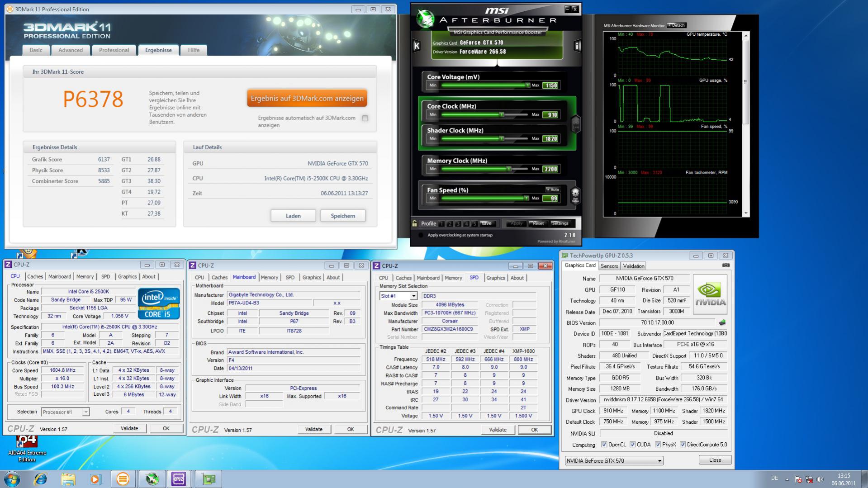The image size is (868, 488).
Task: Close the GPU-Z window with Close button
Action: pyautogui.click(x=715, y=460)
